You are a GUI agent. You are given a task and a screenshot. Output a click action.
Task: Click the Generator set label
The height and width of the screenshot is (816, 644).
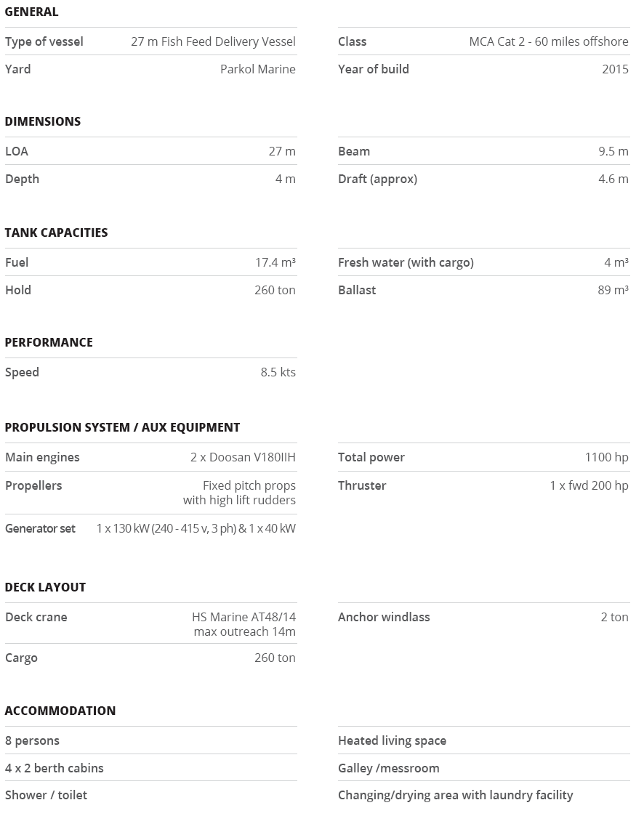(40, 528)
